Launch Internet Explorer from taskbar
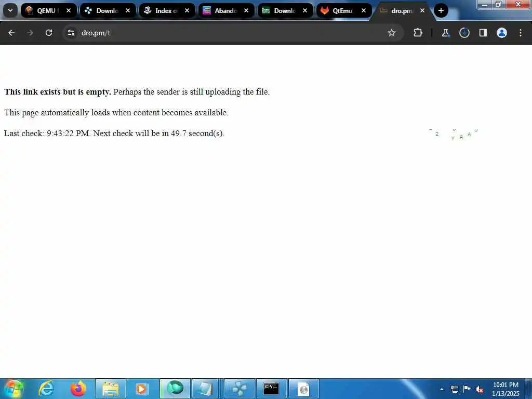Viewport: 532px width, 399px height. tap(46, 389)
